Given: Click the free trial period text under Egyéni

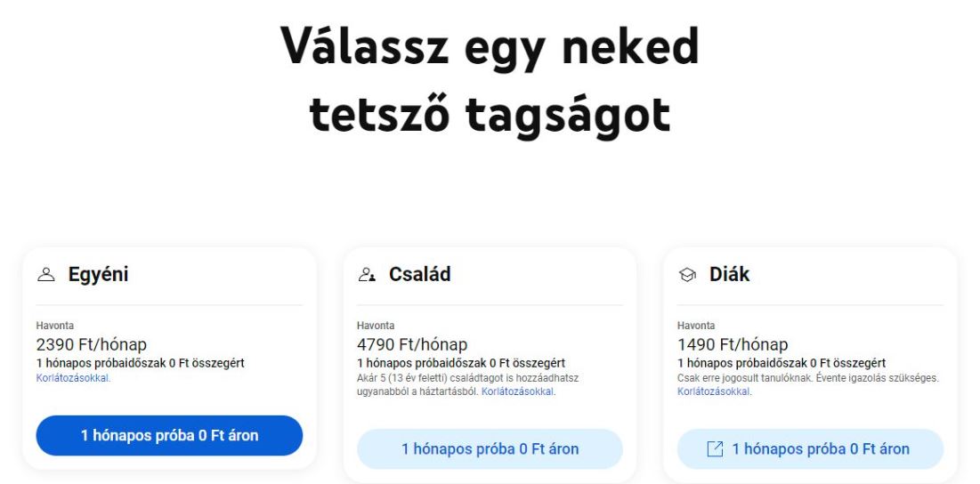Looking at the screenshot, I should click(140, 363).
